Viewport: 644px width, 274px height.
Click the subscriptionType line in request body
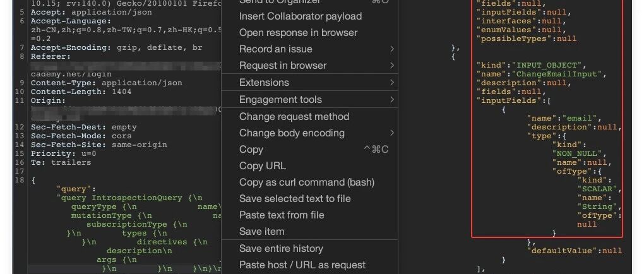(137, 224)
